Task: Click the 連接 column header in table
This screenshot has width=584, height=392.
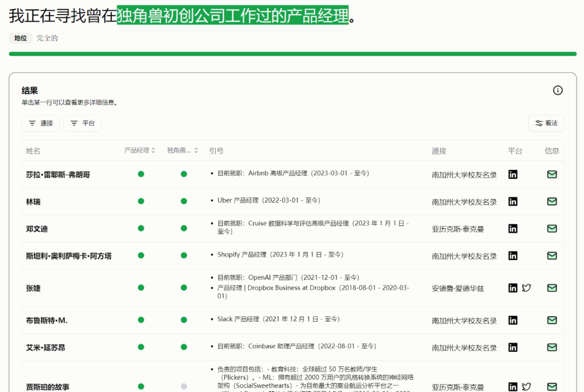Action: pos(439,151)
